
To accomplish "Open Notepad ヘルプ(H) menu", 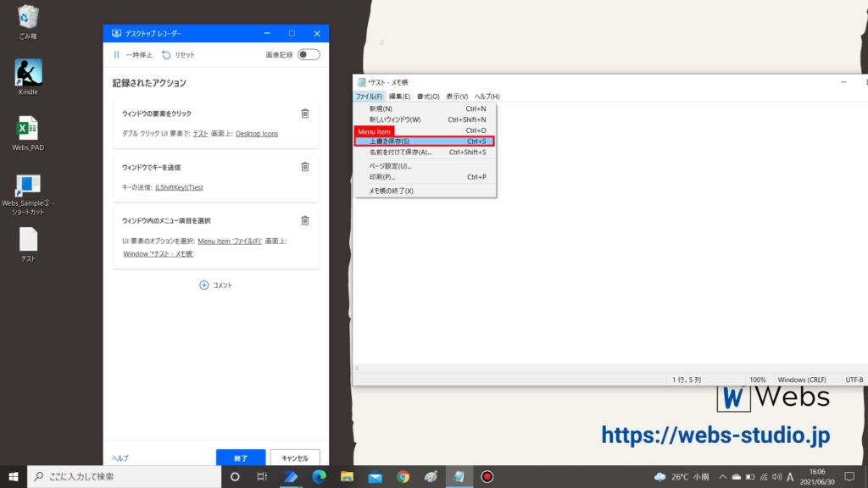I will [x=487, y=97].
